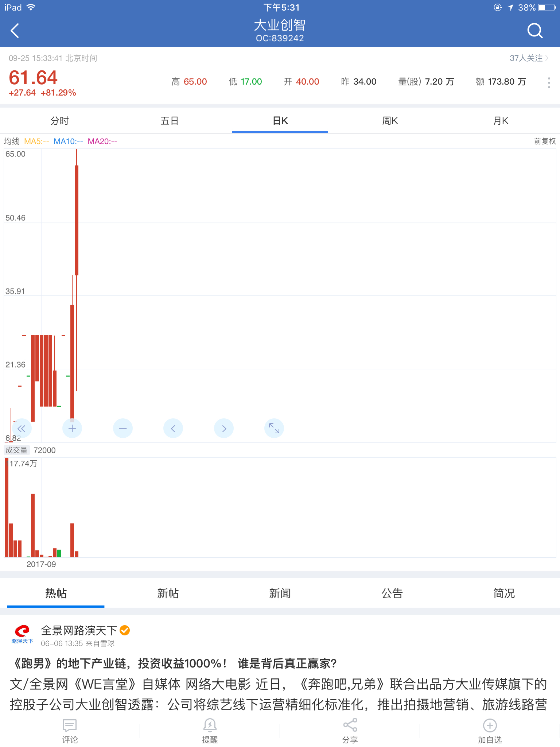The height and width of the screenshot is (747, 560).
Task: View 37人关注 followers list
Action: tap(529, 58)
